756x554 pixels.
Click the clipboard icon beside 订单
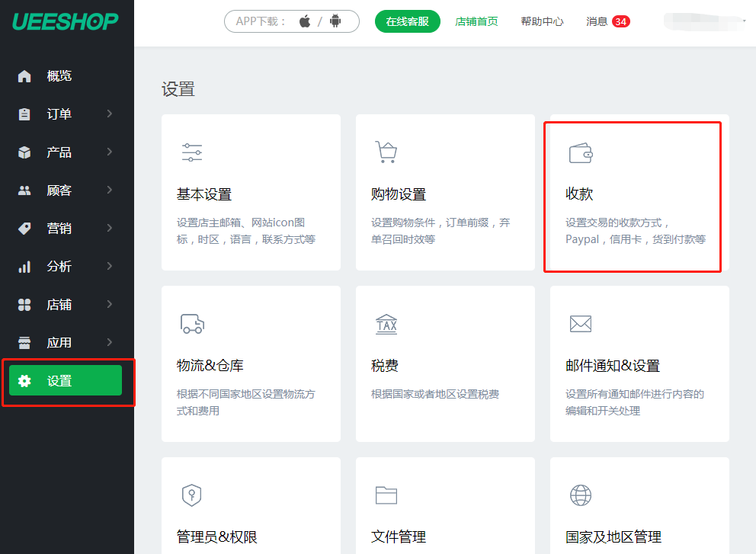click(24, 114)
